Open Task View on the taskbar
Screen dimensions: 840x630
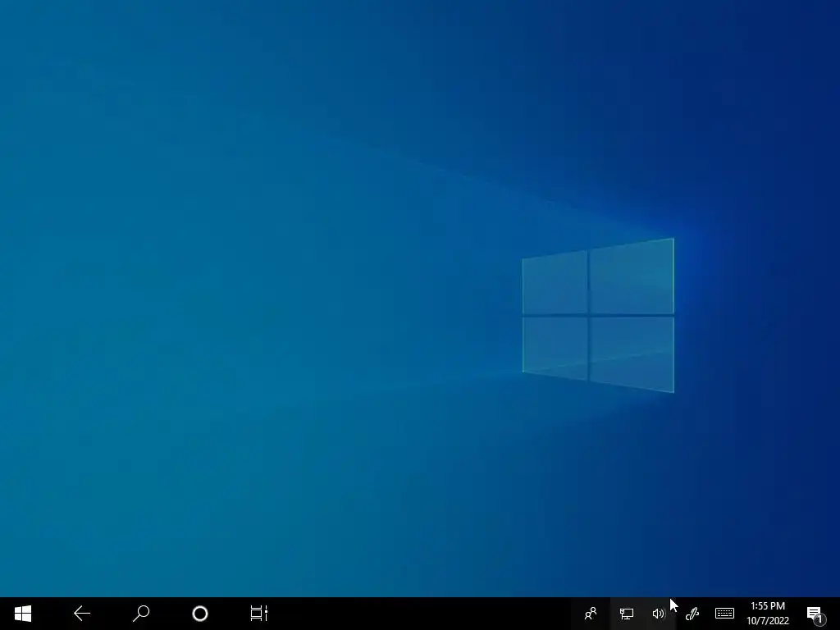[x=258, y=614]
